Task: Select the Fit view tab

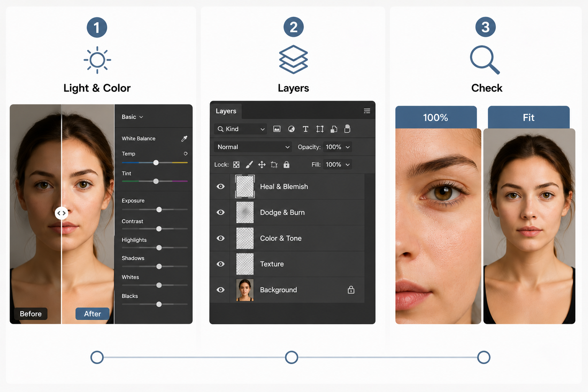Action: pos(529,118)
